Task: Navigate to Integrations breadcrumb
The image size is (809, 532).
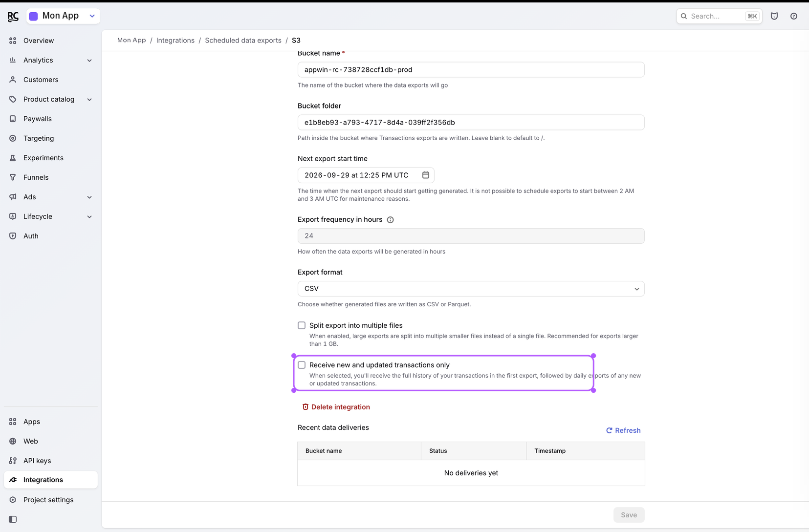Action: pos(175,41)
